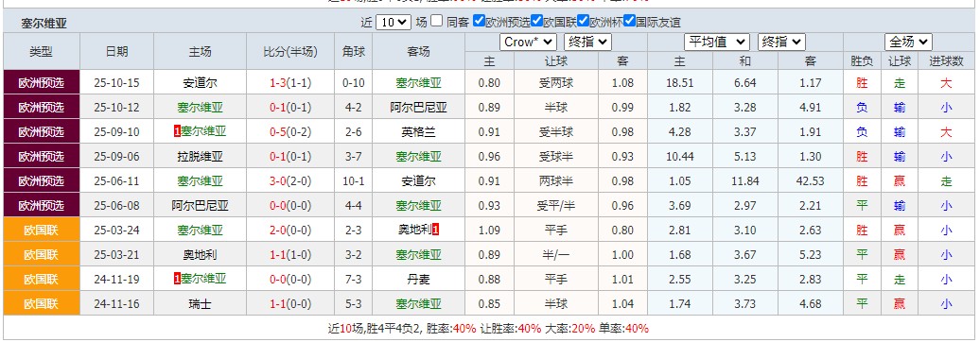Open the 1-3(1-1) score on 25-10-15
Viewport: 980px width, 342px height.
point(290,82)
